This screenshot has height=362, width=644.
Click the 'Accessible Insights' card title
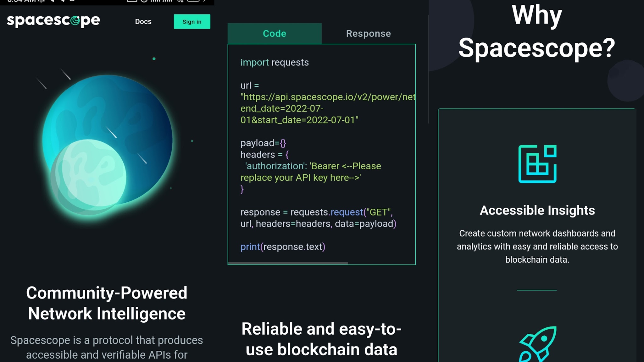[537, 210]
